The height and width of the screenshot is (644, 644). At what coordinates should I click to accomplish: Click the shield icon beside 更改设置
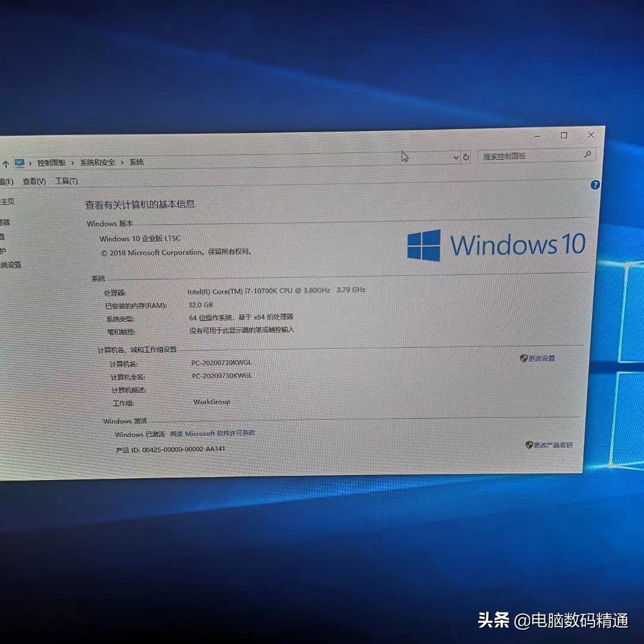(x=524, y=358)
